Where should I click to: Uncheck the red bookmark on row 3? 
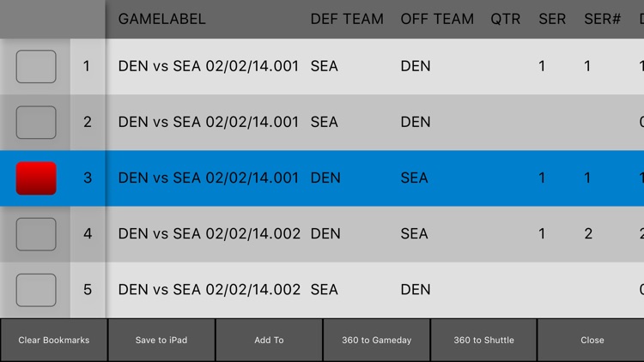(x=36, y=178)
